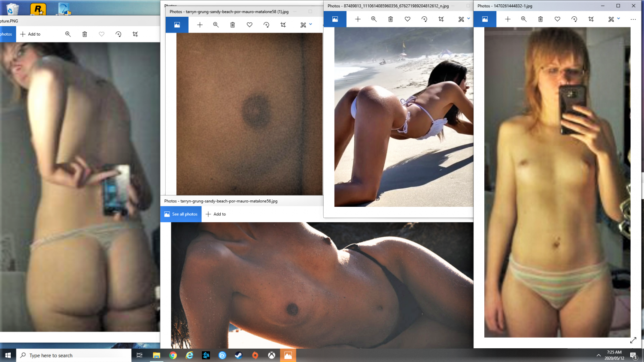Toggle the heart favorite in the matalone58 window
The image size is (644, 362).
[249, 25]
